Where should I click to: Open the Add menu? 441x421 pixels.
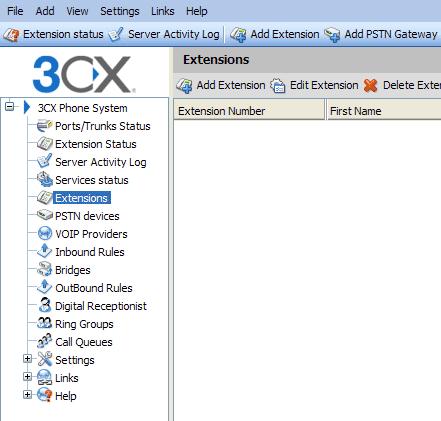click(x=45, y=11)
